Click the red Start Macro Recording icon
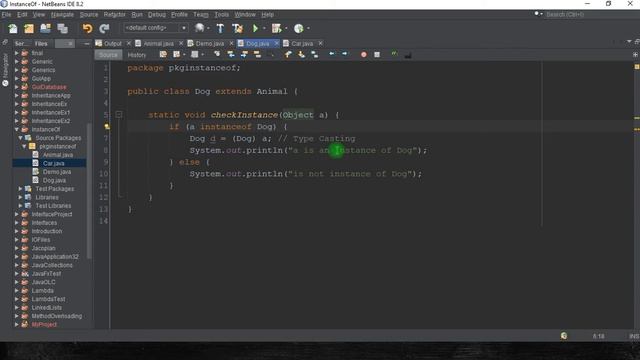 [x=364, y=54]
